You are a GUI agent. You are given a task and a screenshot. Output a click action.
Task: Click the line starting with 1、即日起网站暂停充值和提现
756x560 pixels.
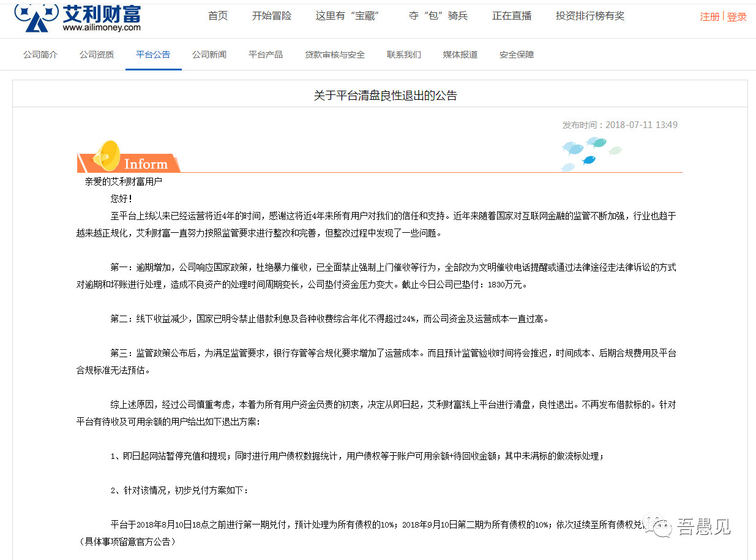[357, 456]
